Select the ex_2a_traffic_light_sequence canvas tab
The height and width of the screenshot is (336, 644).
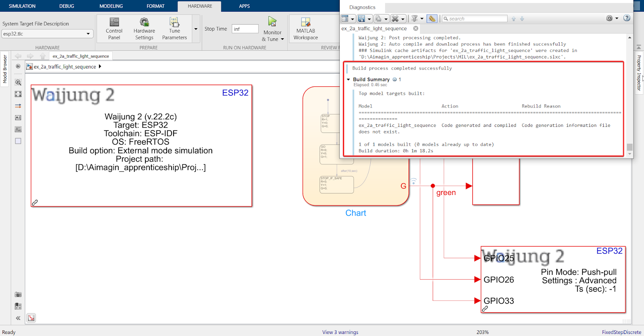click(80, 56)
